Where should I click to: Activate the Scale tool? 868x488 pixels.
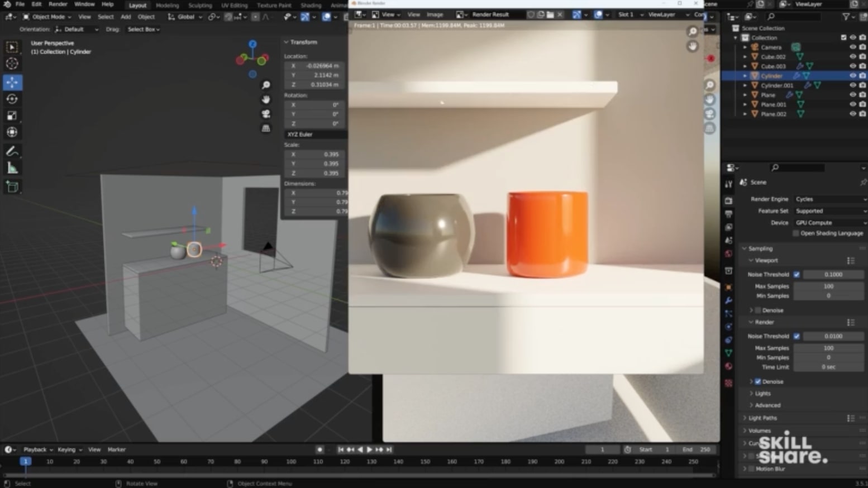[x=12, y=116]
